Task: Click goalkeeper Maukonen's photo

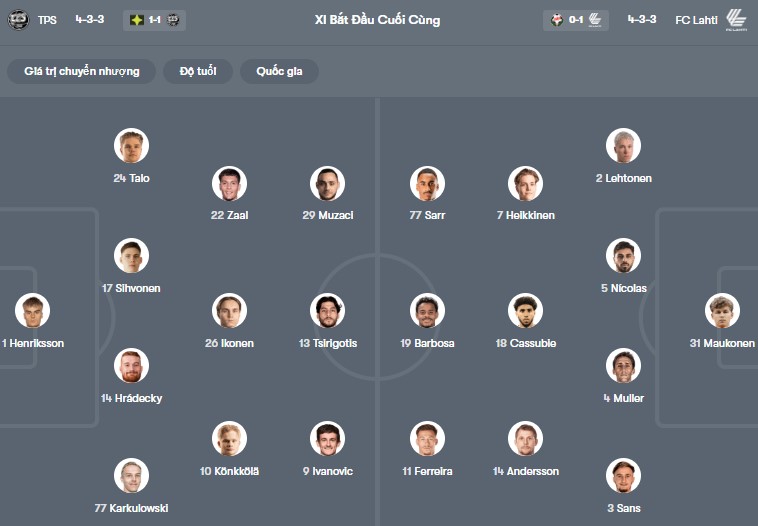Action: pos(722,311)
